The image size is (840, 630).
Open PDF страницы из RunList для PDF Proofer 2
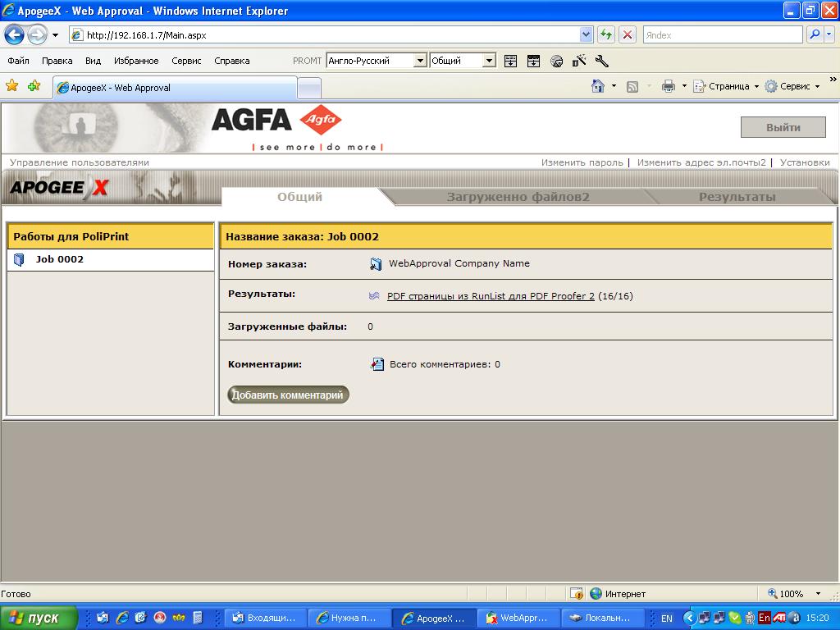[x=491, y=295]
